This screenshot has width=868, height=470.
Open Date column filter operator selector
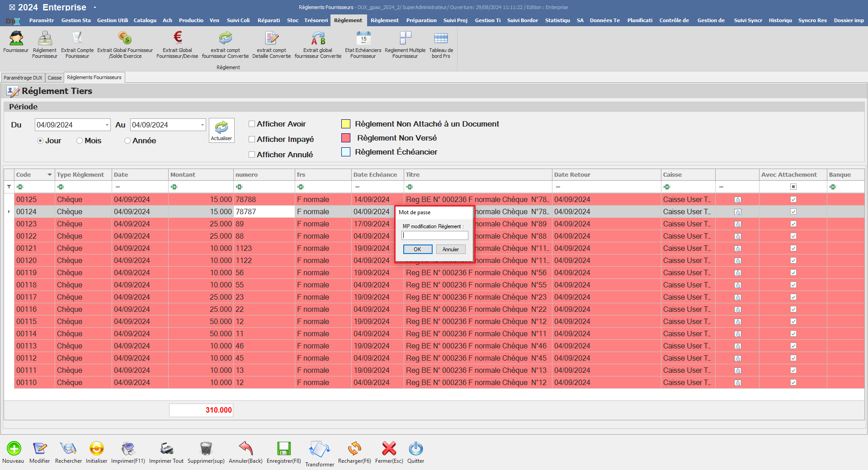pyautogui.click(x=118, y=187)
